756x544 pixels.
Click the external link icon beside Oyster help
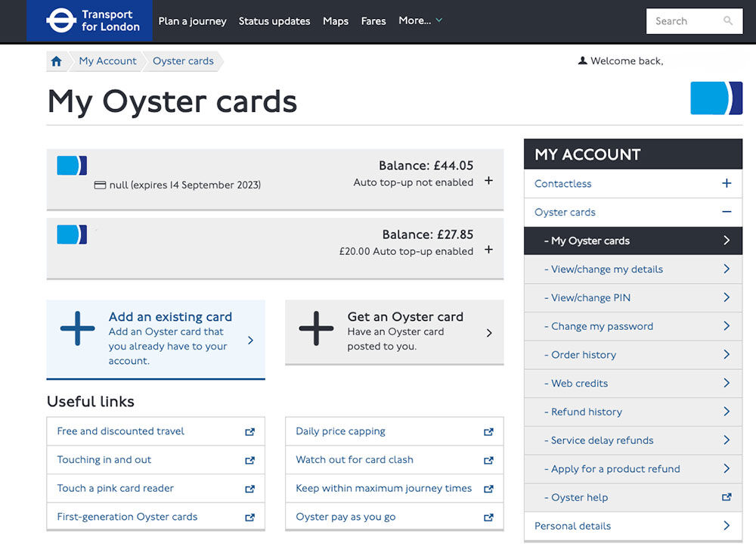pos(727,496)
